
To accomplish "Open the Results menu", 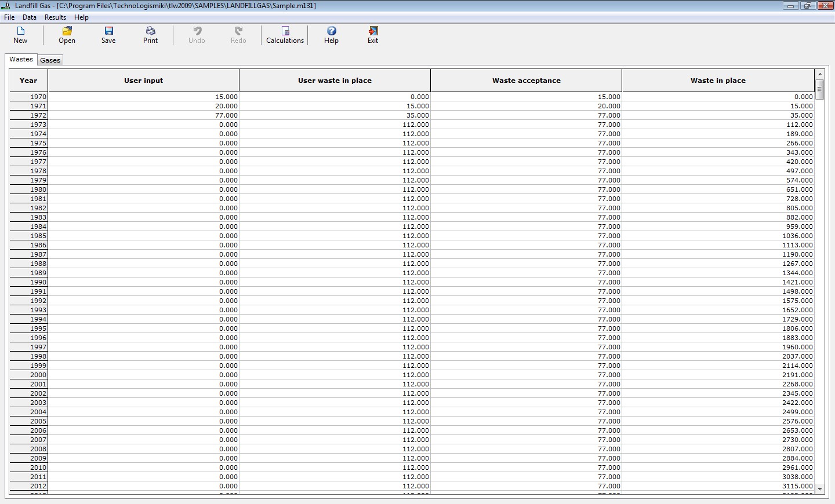I will 55,17.
